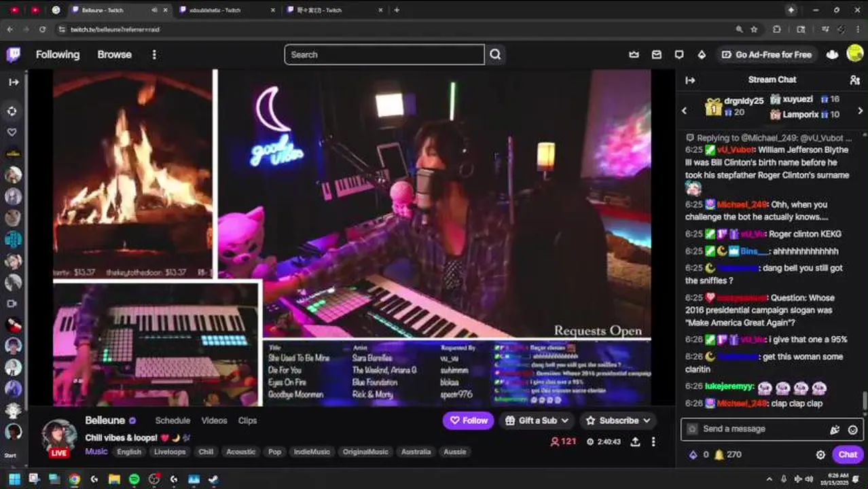The image size is (868, 489).
Task: Open the for-you icon in sidebar
Action: 12,111
